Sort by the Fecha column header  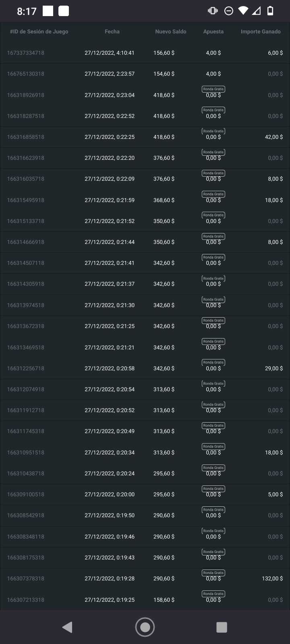coord(112,31)
